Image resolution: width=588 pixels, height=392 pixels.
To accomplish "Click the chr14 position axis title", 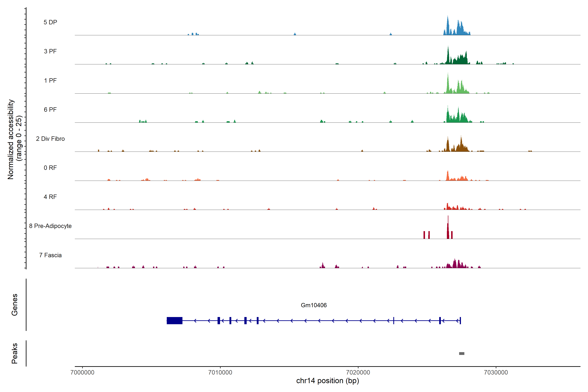I will click(327, 381).
